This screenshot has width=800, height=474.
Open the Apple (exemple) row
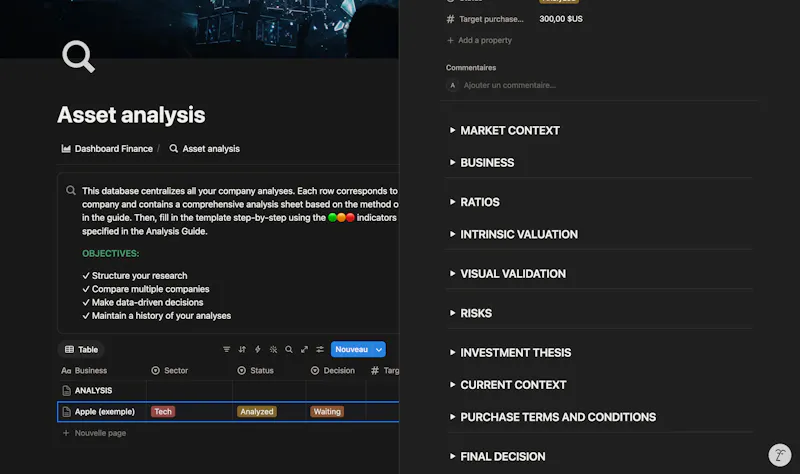(x=105, y=412)
